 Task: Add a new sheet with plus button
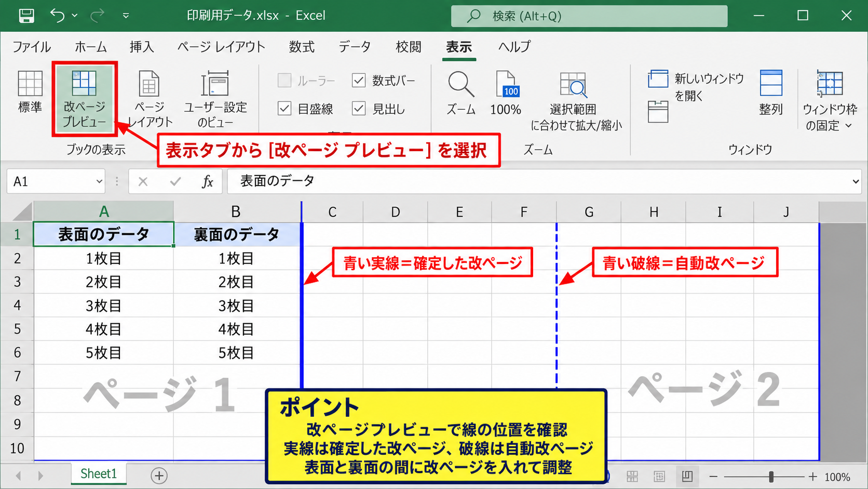tap(159, 475)
